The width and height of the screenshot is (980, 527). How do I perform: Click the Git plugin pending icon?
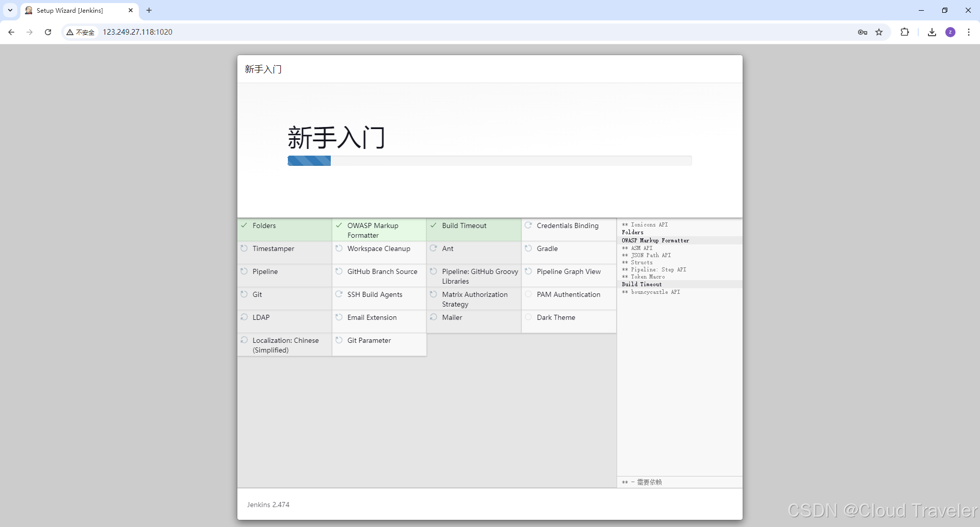244,294
